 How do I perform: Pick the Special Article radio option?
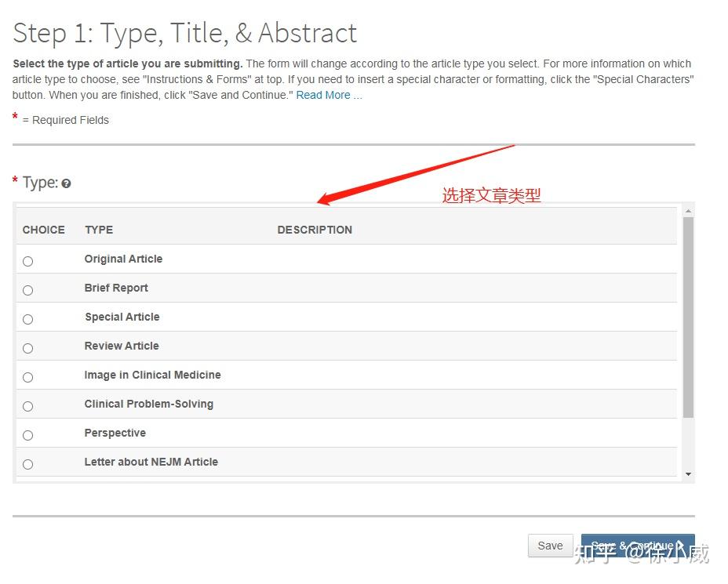click(x=28, y=319)
